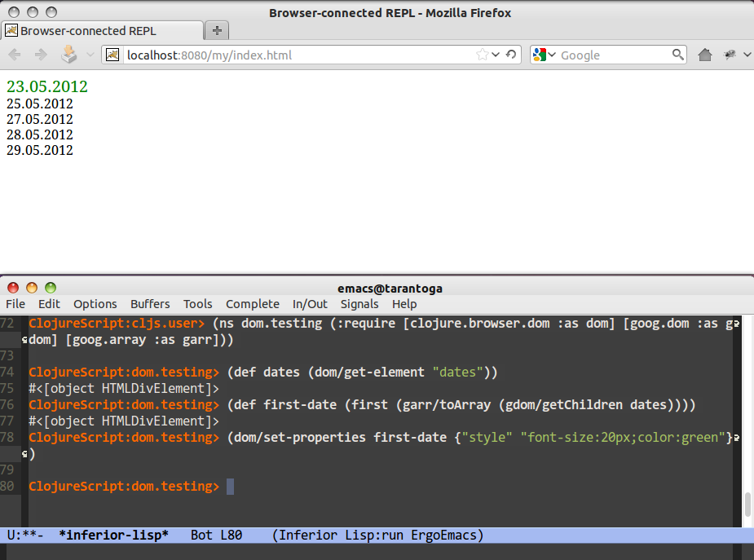Click the "dates" string in the def line
The width and height of the screenshot is (754, 560).
[x=457, y=372]
